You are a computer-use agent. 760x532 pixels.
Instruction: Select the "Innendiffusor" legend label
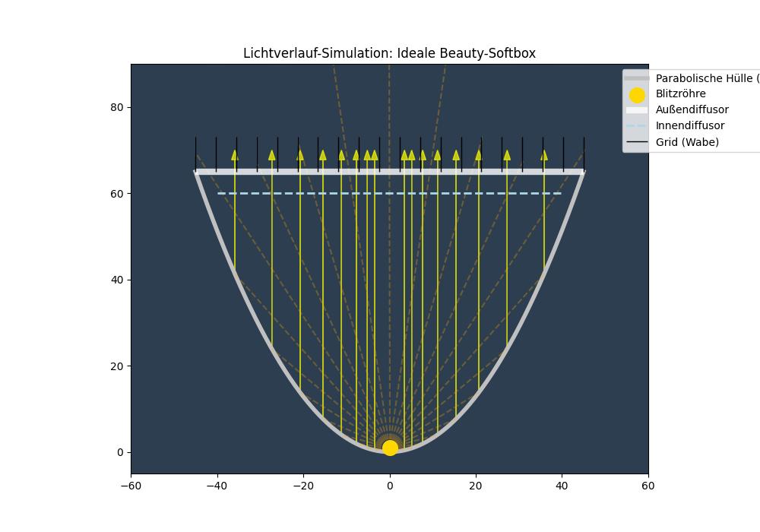click(x=690, y=126)
